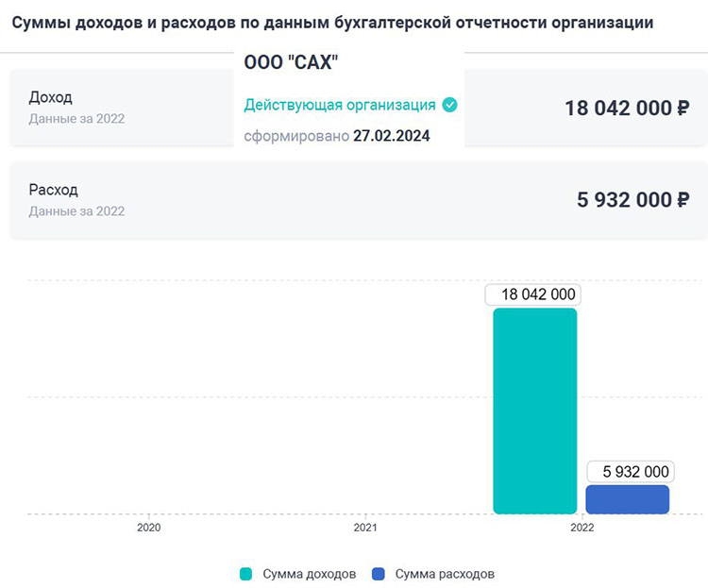708x588 pixels.
Task: Select the Расход card heading
Action: click(54, 190)
